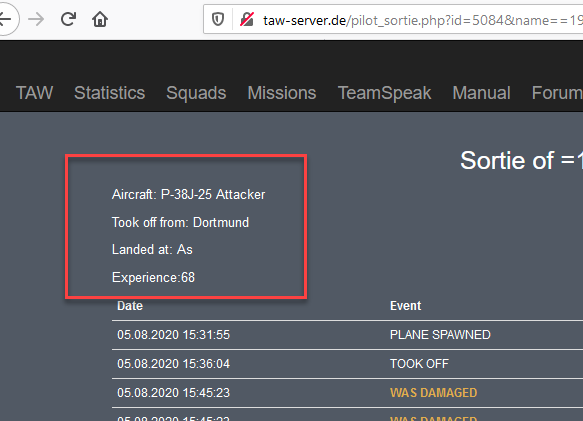Open the tracking protection shield icon
Screen dimensions: 583x421
[218, 19]
